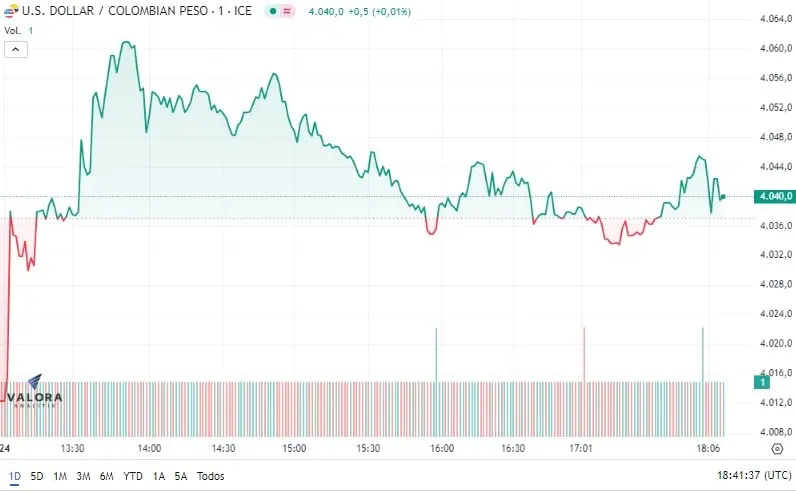Click the USD/COP flag symbol icon
796x492 pixels.
[11, 11]
